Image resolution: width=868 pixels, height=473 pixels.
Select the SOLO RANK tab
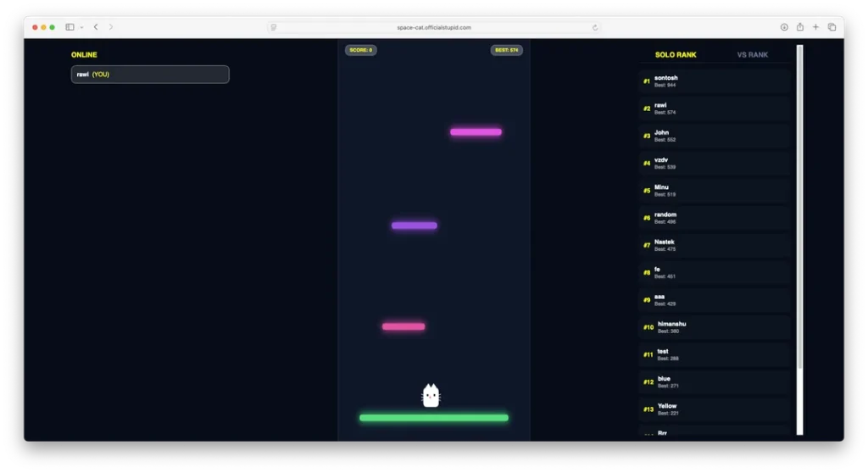pyautogui.click(x=676, y=55)
